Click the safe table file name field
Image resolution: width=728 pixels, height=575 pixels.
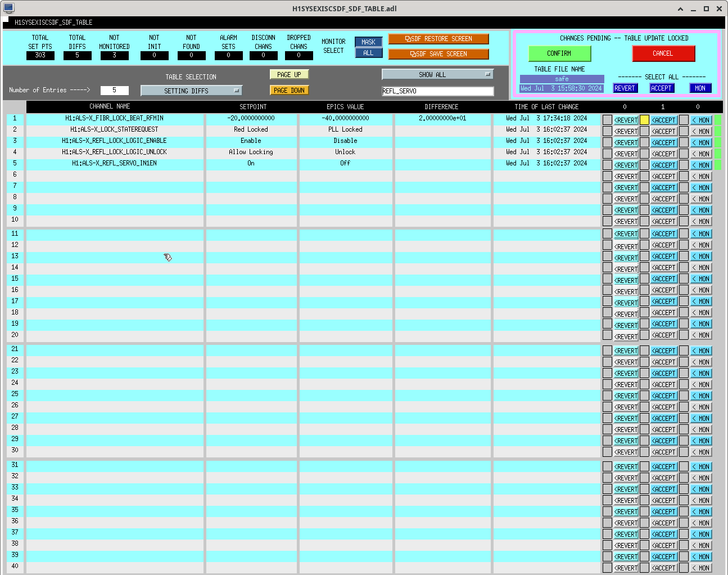(x=562, y=79)
